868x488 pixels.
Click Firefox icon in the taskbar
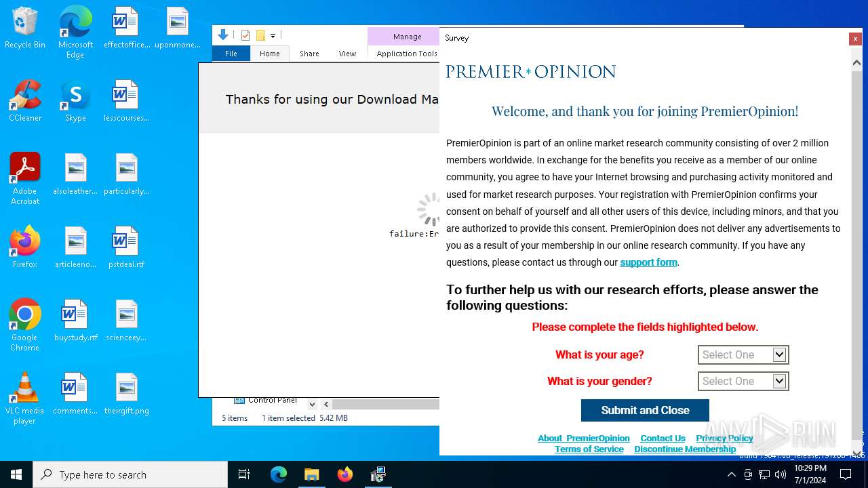[345, 474]
